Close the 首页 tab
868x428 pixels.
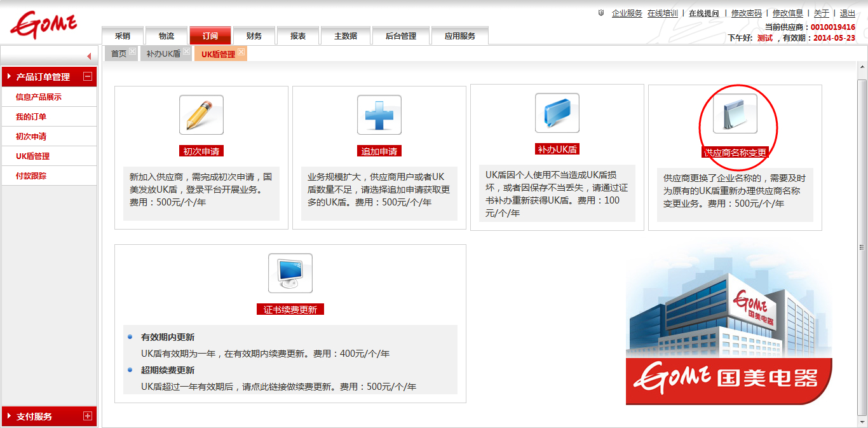pos(132,52)
